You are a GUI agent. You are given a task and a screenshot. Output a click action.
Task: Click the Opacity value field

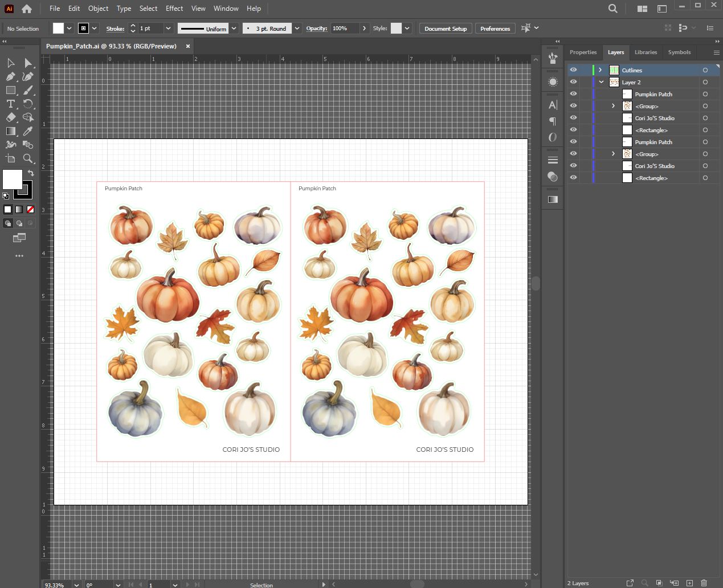click(x=345, y=28)
